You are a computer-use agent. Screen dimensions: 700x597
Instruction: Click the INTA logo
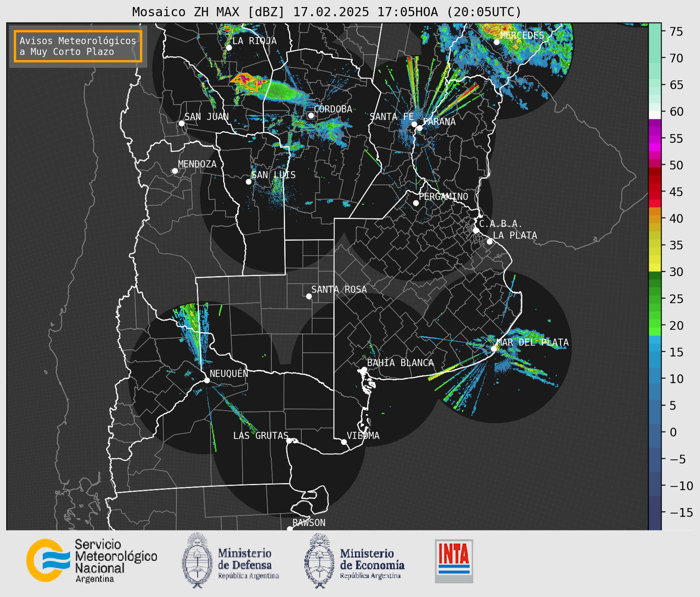(x=454, y=561)
